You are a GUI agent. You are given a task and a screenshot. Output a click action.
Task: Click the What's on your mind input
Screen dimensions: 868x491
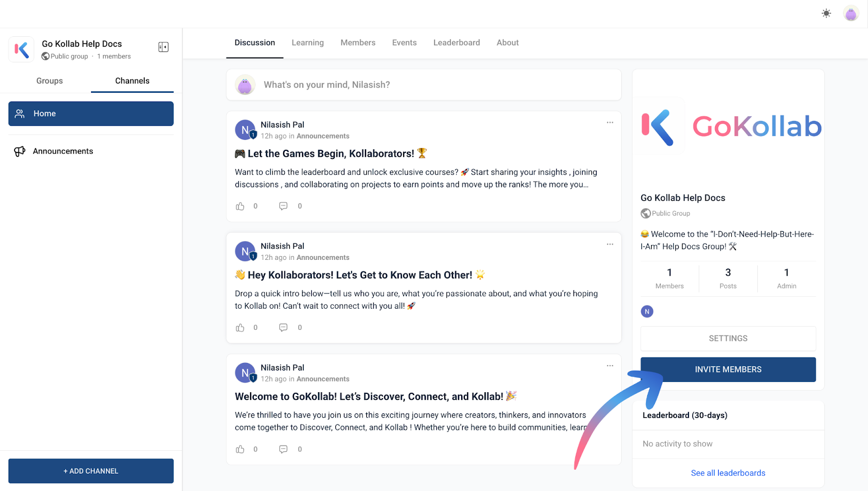tap(424, 85)
